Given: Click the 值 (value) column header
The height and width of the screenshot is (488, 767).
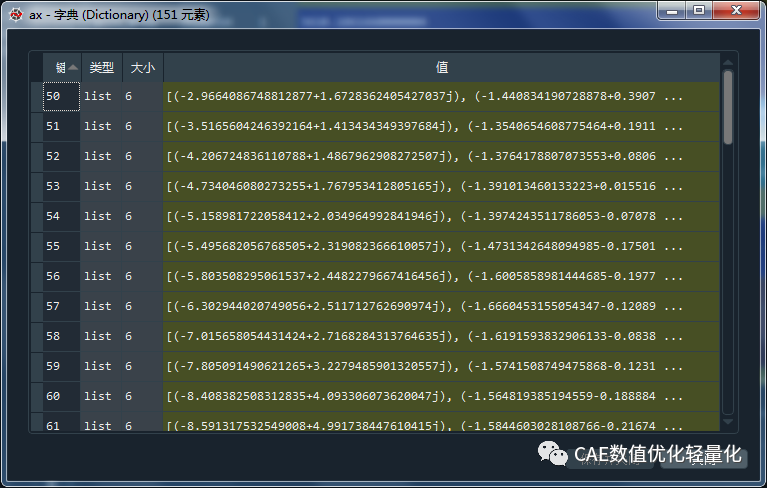Looking at the screenshot, I should 441,67.
